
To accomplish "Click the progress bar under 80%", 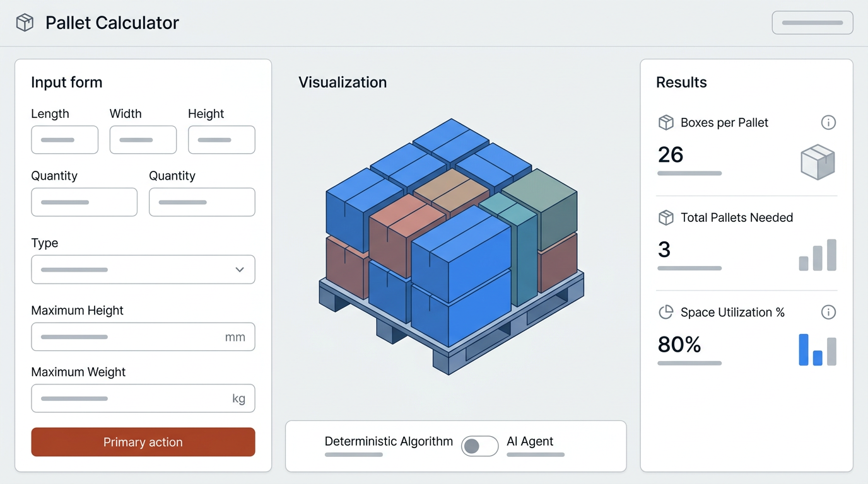I will pos(689,363).
